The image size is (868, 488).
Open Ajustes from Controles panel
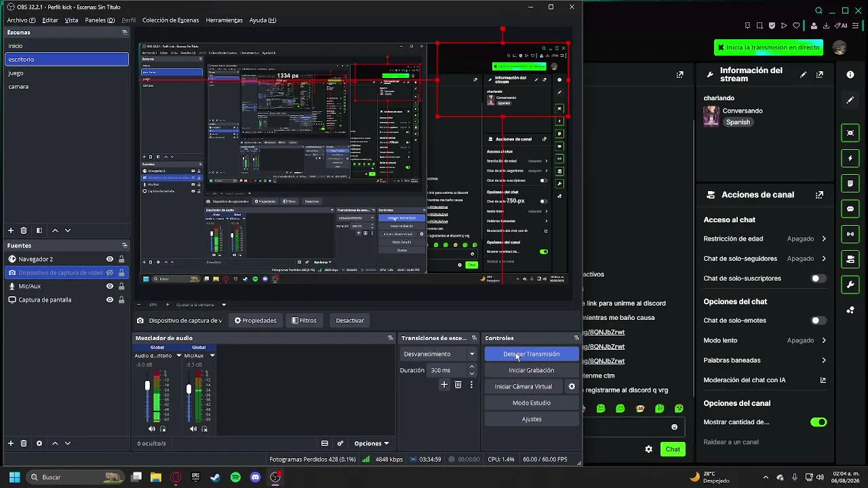coord(532,419)
